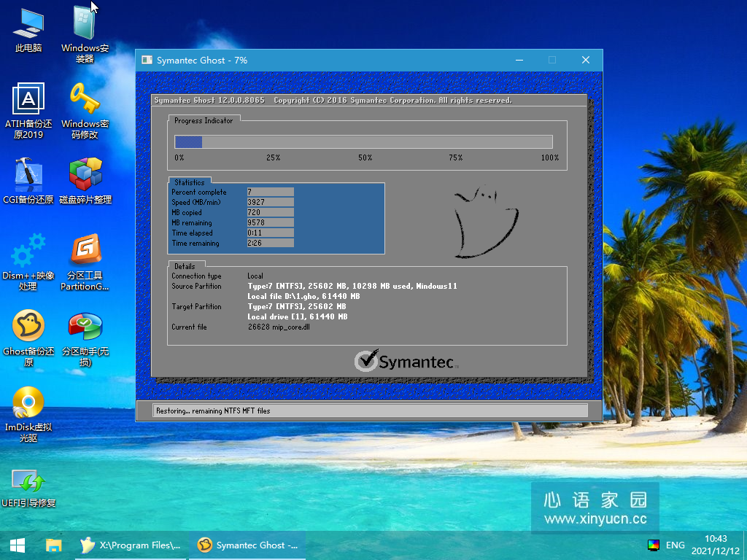Viewport: 747px width, 560px height.
Task: Activate the Symantec Ghost taskbar button
Action: [247, 545]
